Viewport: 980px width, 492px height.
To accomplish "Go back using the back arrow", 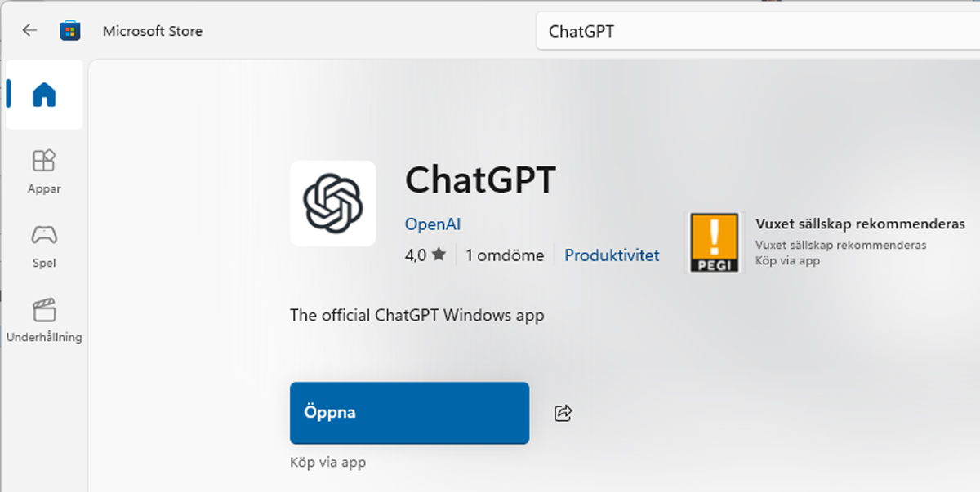I will coord(29,31).
